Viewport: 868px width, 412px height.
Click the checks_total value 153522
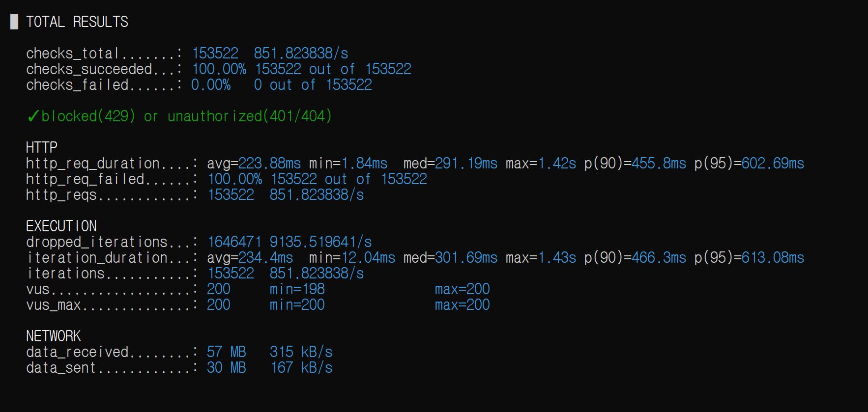tap(215, 53)
